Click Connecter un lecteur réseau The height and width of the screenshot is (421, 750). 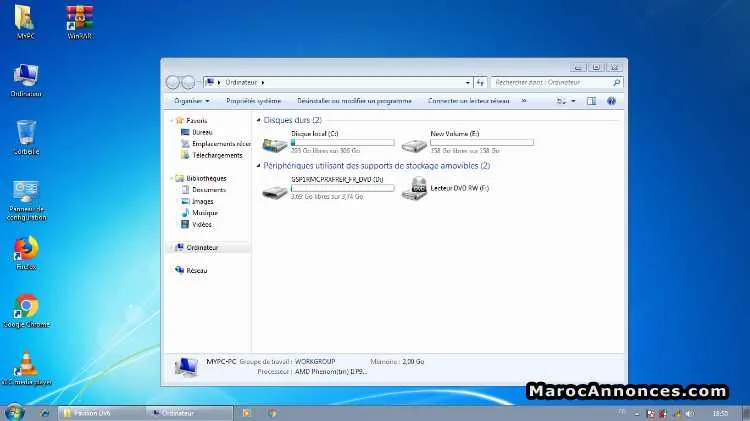click(469, 101)
